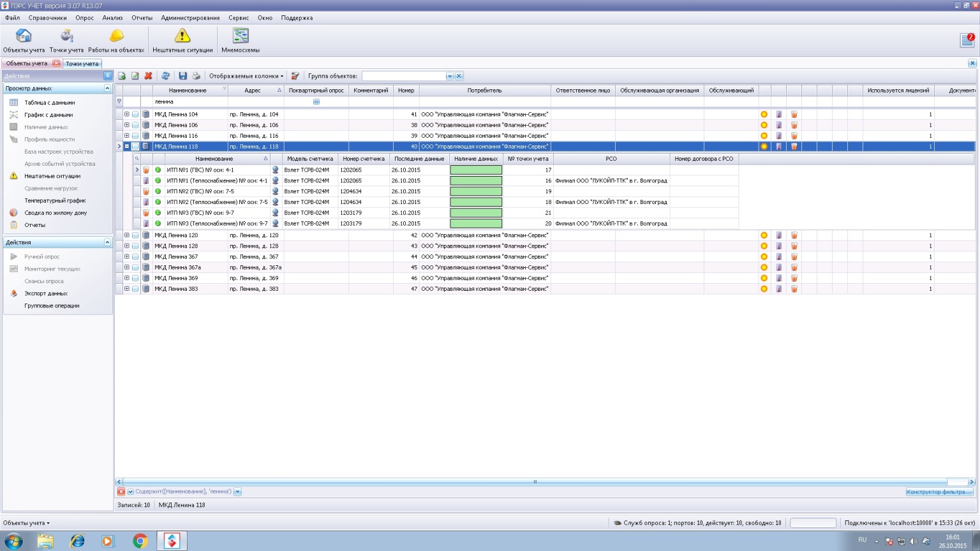Click the yellow sun icon in МКД Ленина 104 row
This screenshot has height=551, width=980.
tap(764, 114)
